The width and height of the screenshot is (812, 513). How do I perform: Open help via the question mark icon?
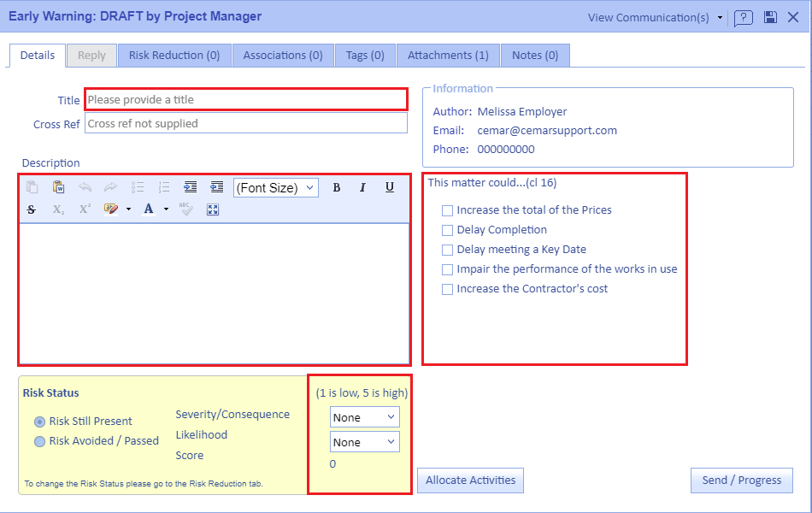(743, 18)
